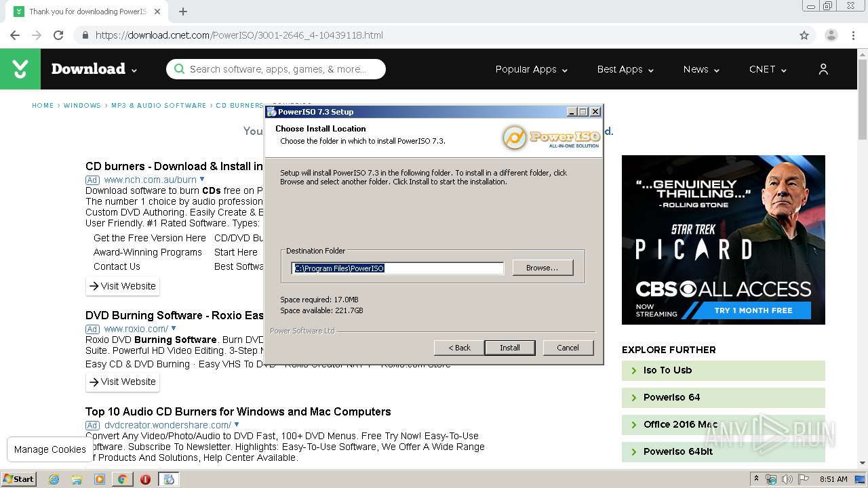Open the www.nch.com.au/burn ad link
Screen dimensions: 868x488
pos(150,180)
